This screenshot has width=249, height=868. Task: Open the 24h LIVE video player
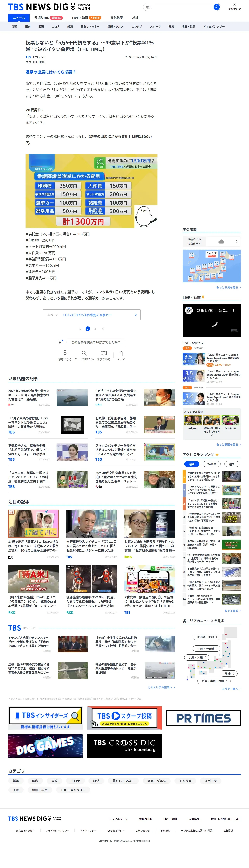[x=212, y=321]
